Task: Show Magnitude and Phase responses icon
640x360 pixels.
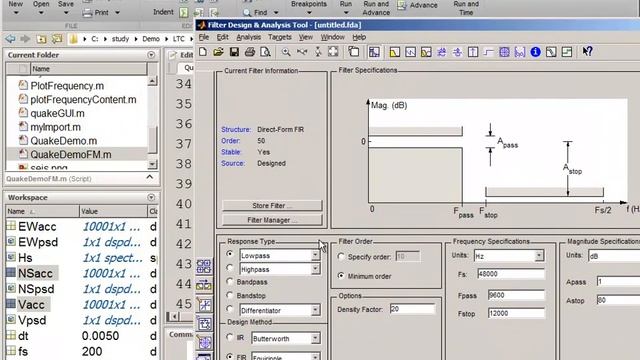Action: point(426,52)
